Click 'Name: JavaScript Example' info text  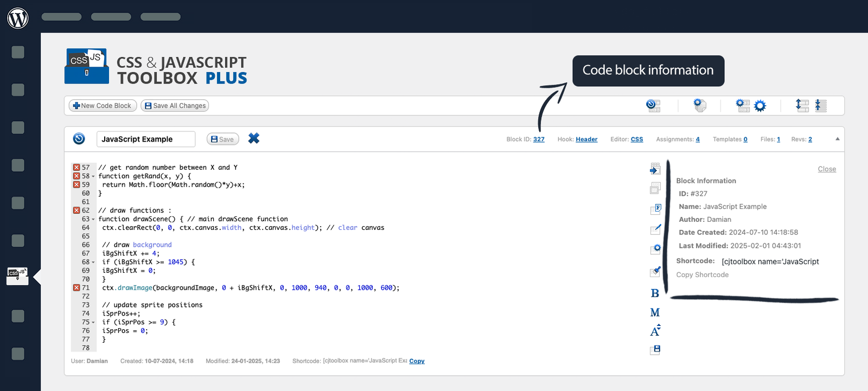coord(723,207)
